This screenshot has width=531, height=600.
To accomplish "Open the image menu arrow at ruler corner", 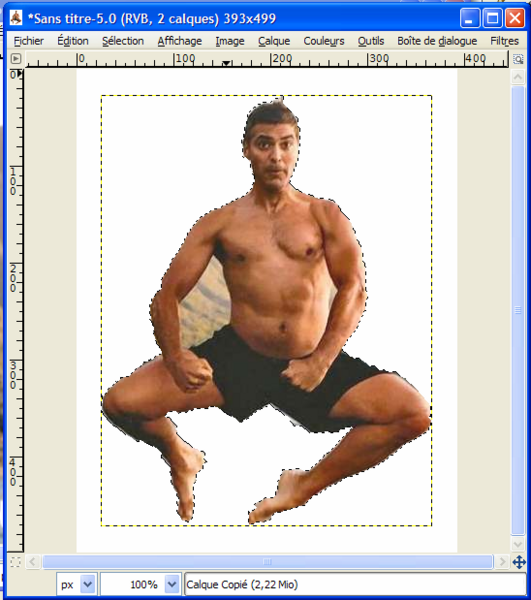I will coord(16,59).
